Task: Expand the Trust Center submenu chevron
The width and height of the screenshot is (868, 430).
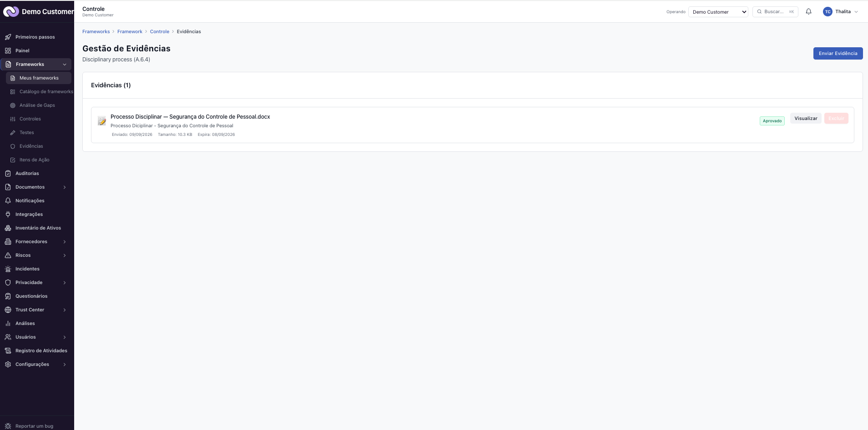Action: pos(65,310)
